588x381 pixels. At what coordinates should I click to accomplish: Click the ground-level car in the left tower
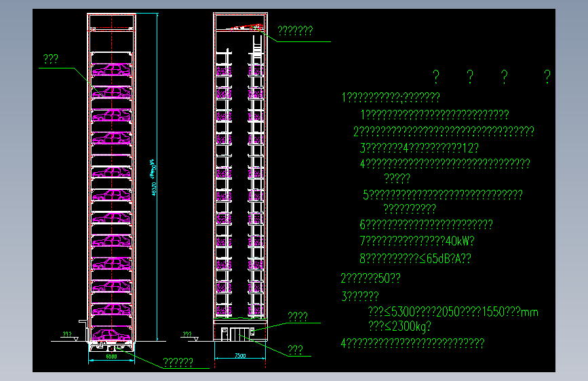[111, 335]
